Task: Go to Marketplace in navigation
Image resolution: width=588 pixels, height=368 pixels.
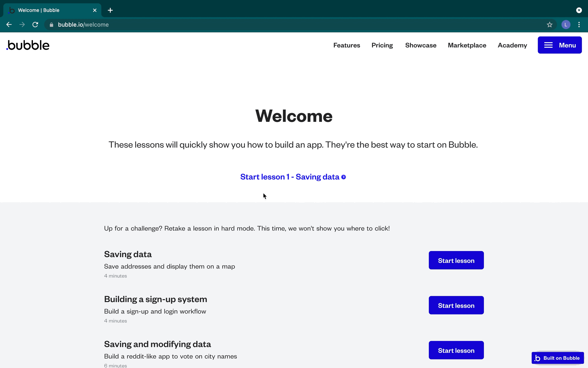Action: tap(467, 45)
